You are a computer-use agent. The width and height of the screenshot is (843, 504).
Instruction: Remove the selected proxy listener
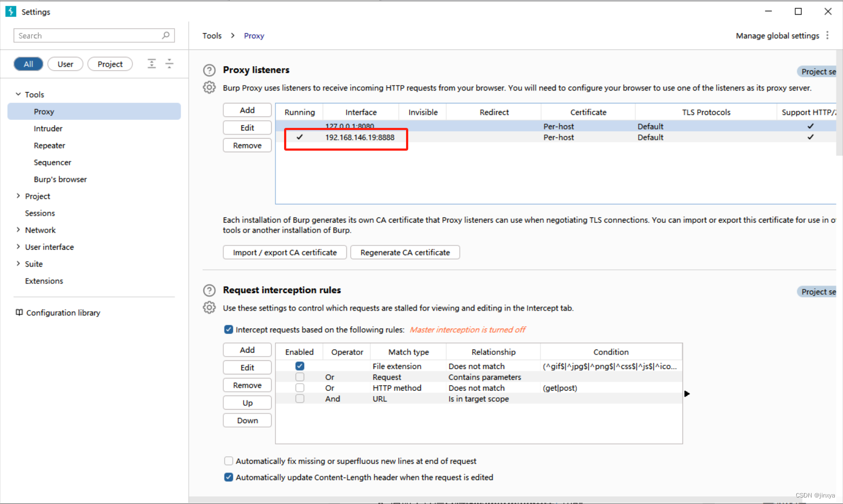click(x=247, y=145)
